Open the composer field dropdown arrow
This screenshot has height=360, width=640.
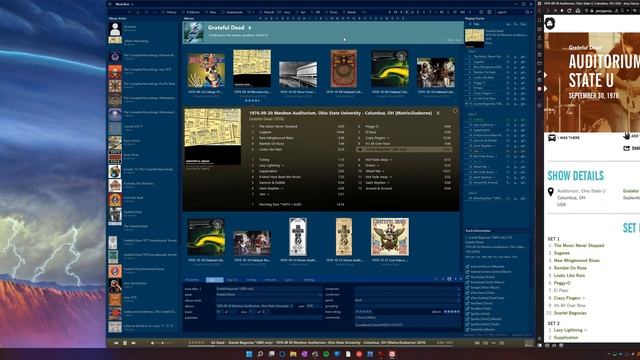(458, 289)
